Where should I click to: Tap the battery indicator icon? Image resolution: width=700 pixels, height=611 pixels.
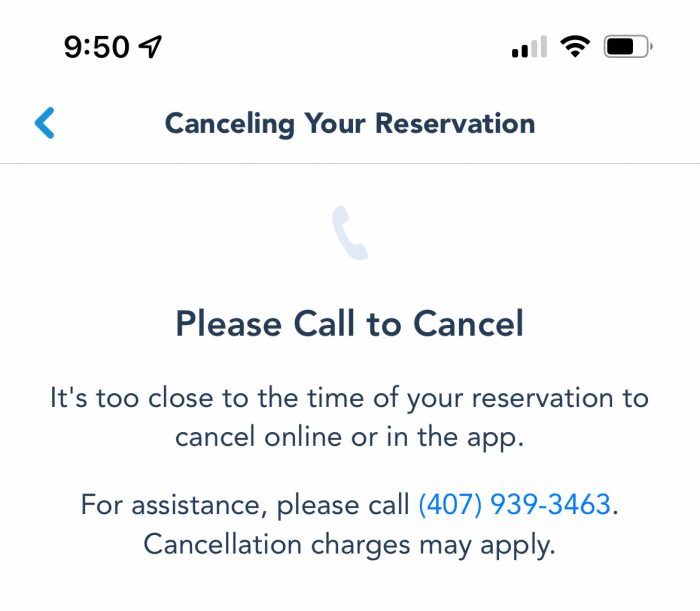(628, 46)
